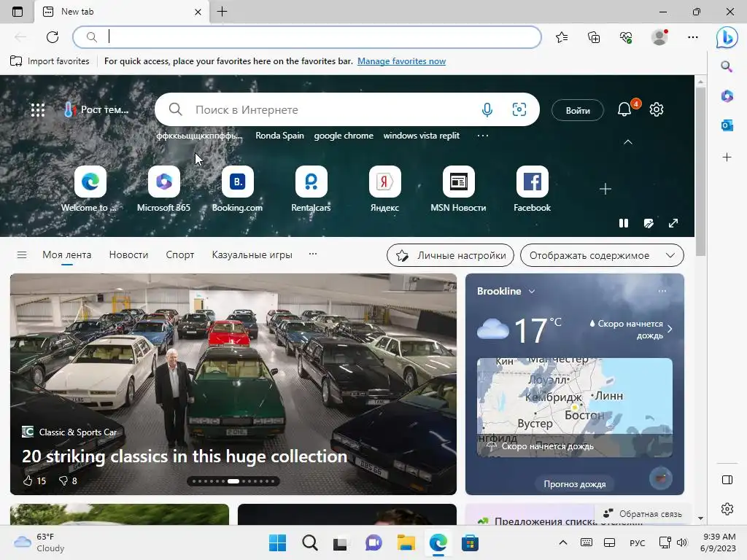747x560 pixels.
Task: Open sidebar Search magnifier icon
Action: 727,66
